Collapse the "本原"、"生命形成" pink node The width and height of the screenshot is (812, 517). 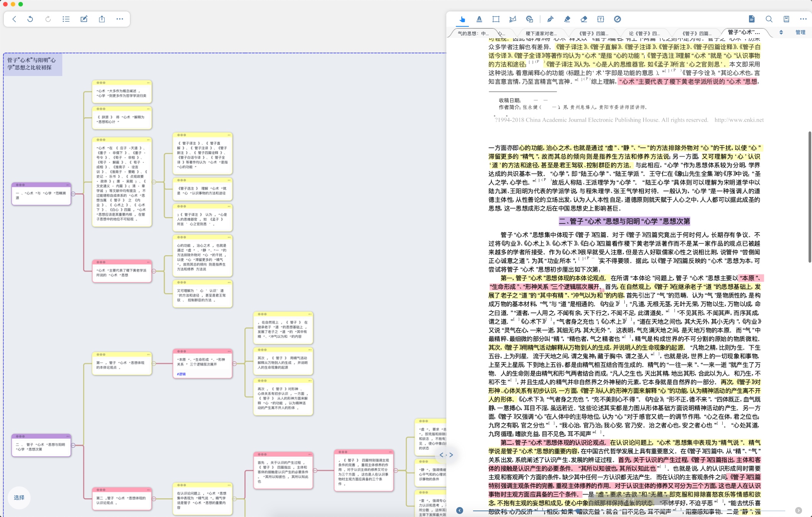tap(234, 363)
